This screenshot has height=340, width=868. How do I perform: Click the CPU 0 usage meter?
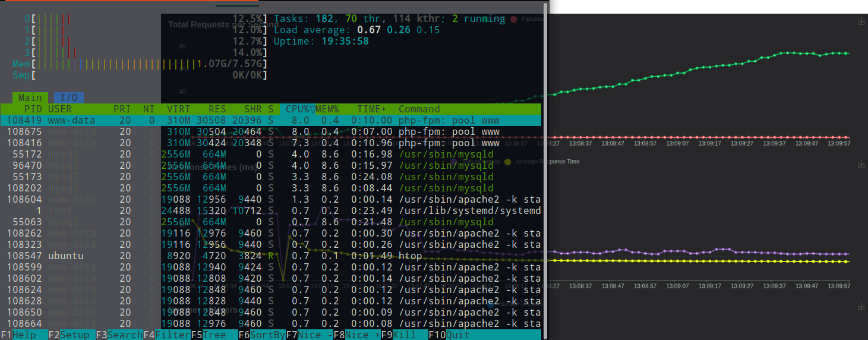(x=146, y=19)
